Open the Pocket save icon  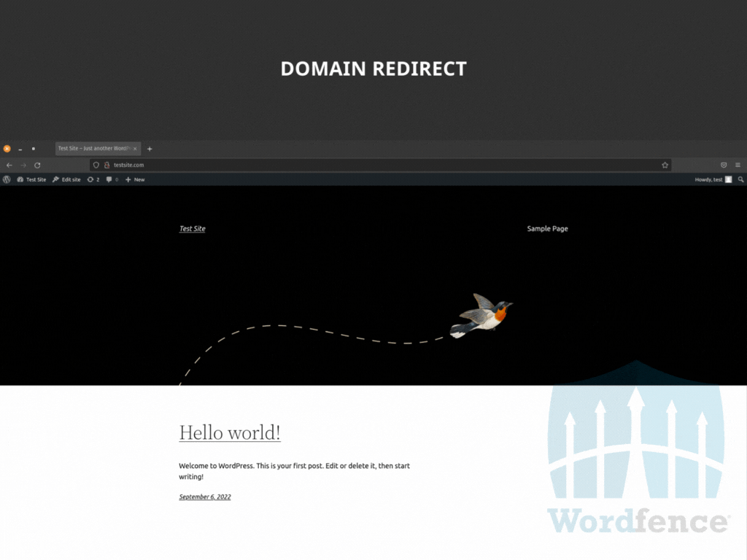click(724, 166)
